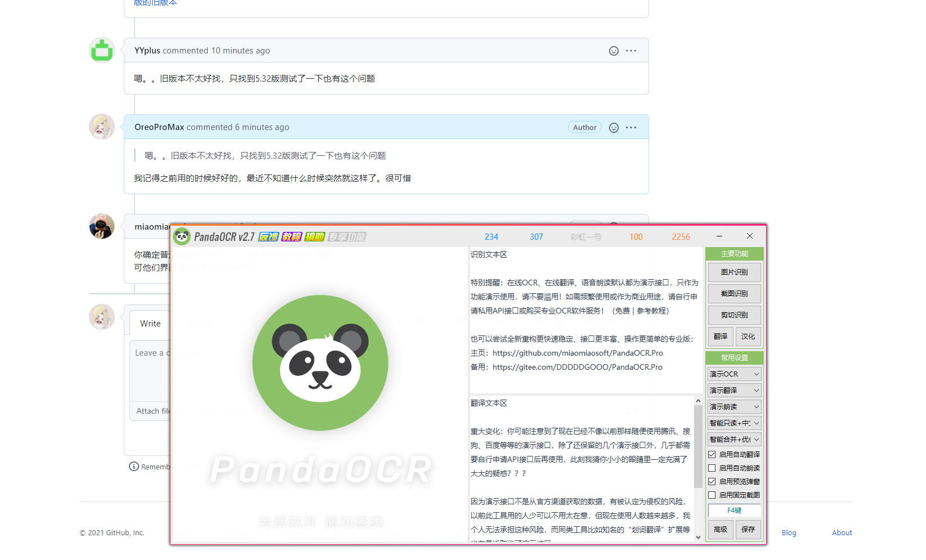Click the PandaOCR panda logo

[x=320, y=363]
